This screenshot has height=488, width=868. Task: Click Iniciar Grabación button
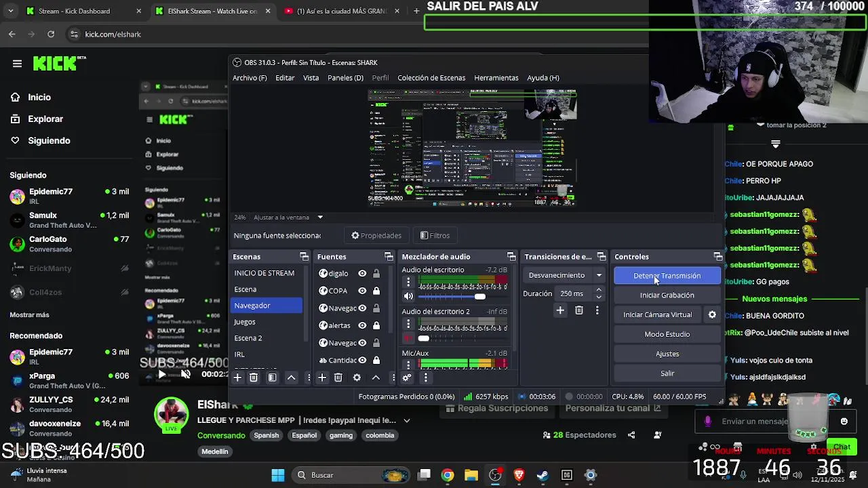pyautogui.click(x=667, y=296)
